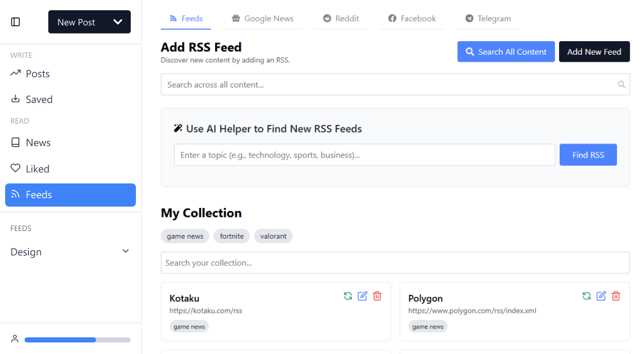Screen dimensions: 644x354
Task: Switch to the Google News tab
Action: pyautogui.click(x=262, y=19)
